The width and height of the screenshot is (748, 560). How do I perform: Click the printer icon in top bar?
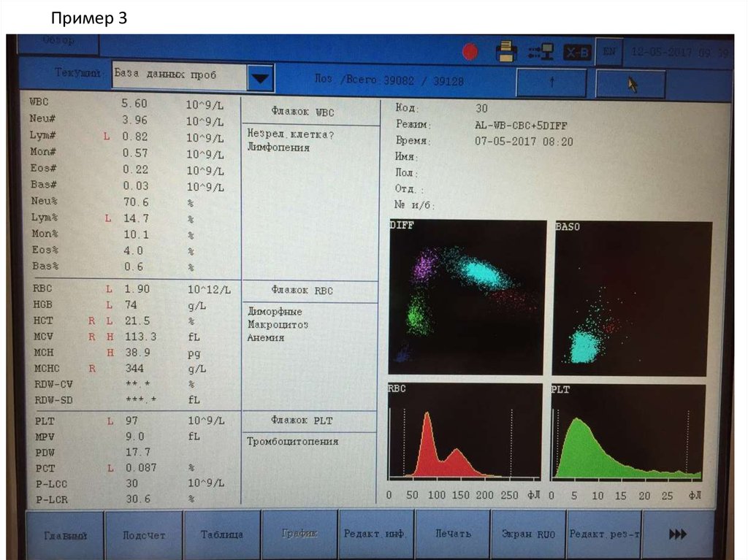click(x=506, y=52)
